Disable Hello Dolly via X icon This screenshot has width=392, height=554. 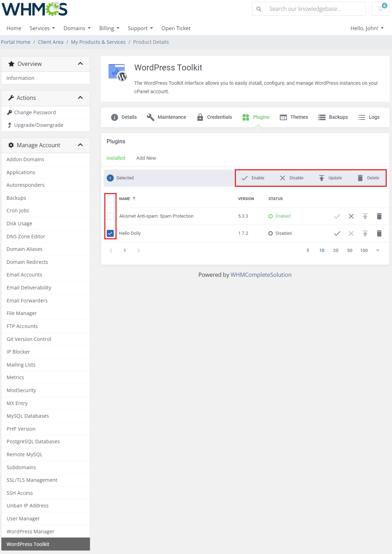(351, 233)
